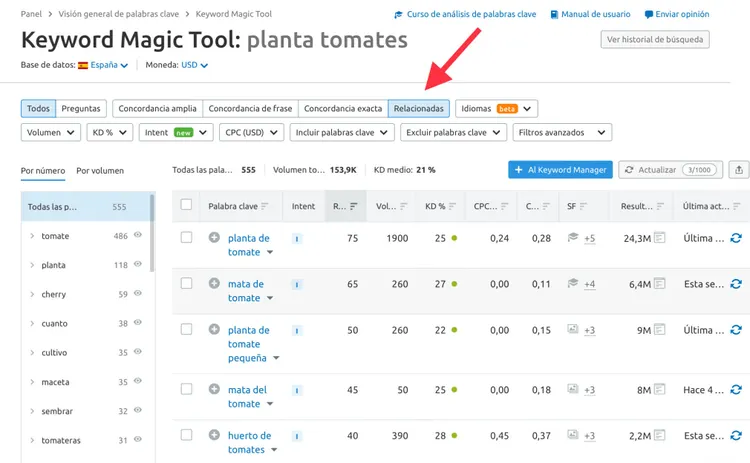This screenshot has height=463, width=750.
Task: Refresh metrics for mata de tomate row
Action: tap(736, 284)
